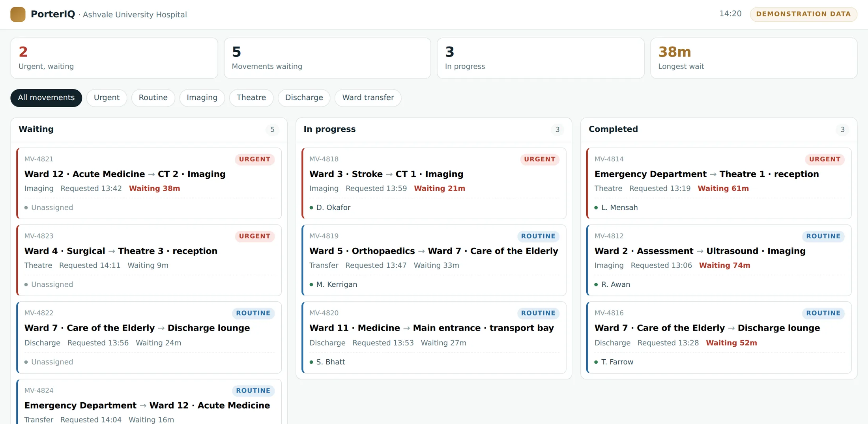Open movement card MV-4814
The width and height of the screenshot is (868, 424).
pyautogui.click(x=719, y=183)
